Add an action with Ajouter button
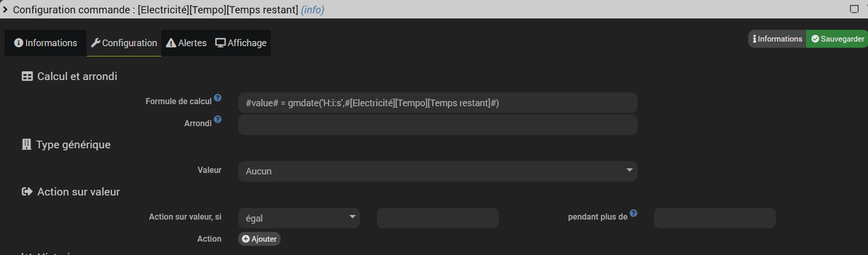 (259, 239)
